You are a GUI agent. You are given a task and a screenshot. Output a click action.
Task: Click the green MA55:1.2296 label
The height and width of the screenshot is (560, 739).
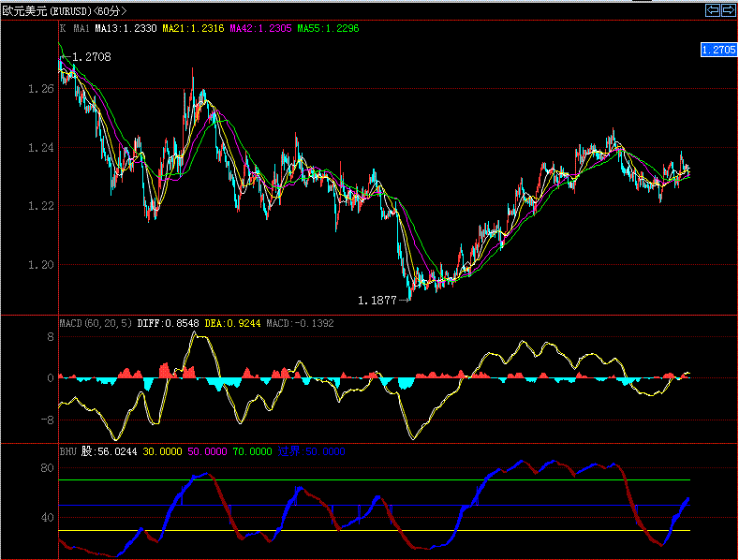pos(328,28)
